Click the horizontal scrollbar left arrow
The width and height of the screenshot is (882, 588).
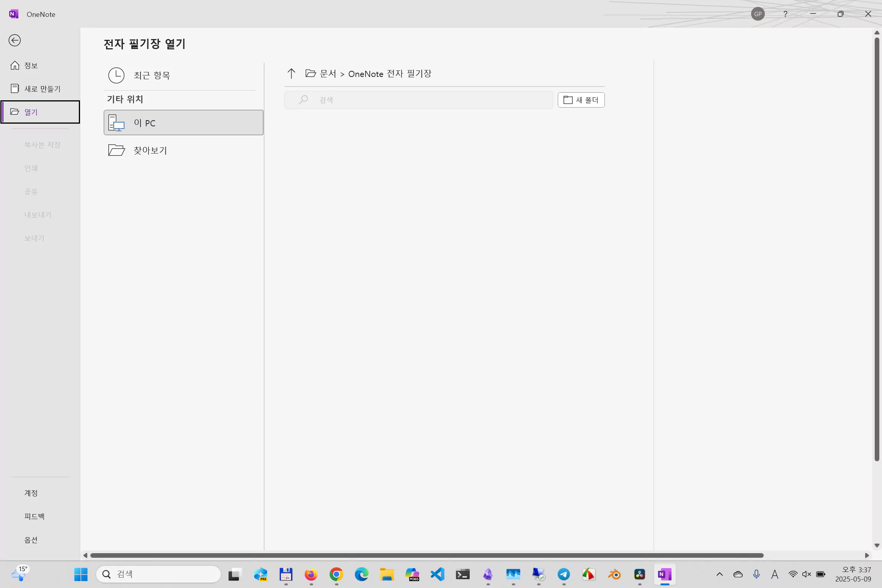pos(85,555)
